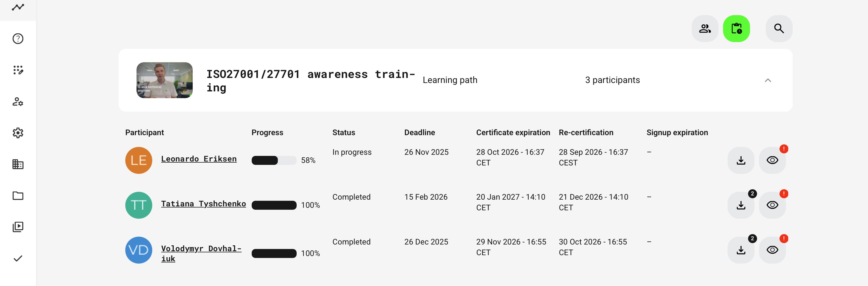Open the analytics chart icon in sidebar
Viewport: 868px width, 286px height.
coord(18,7)
